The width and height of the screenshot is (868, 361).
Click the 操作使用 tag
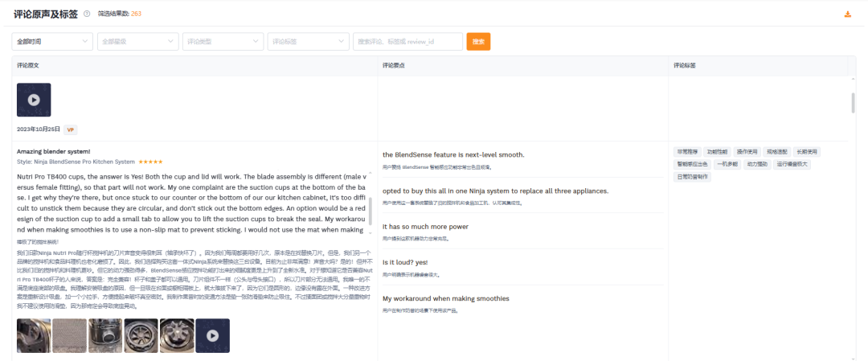[x=747, y=152]
